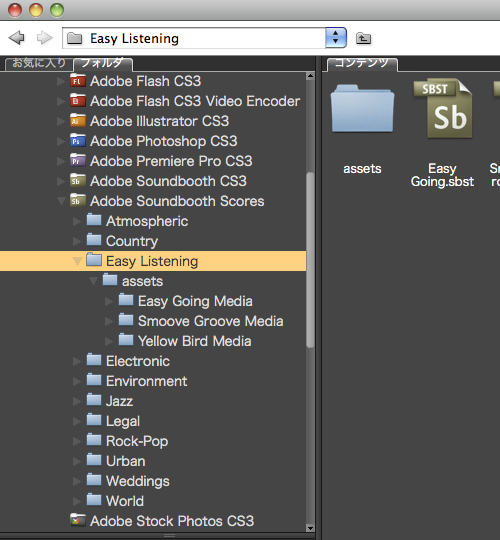
Task: Select the Rock-Pop folder icon
Action: click(x=94, y=440)
